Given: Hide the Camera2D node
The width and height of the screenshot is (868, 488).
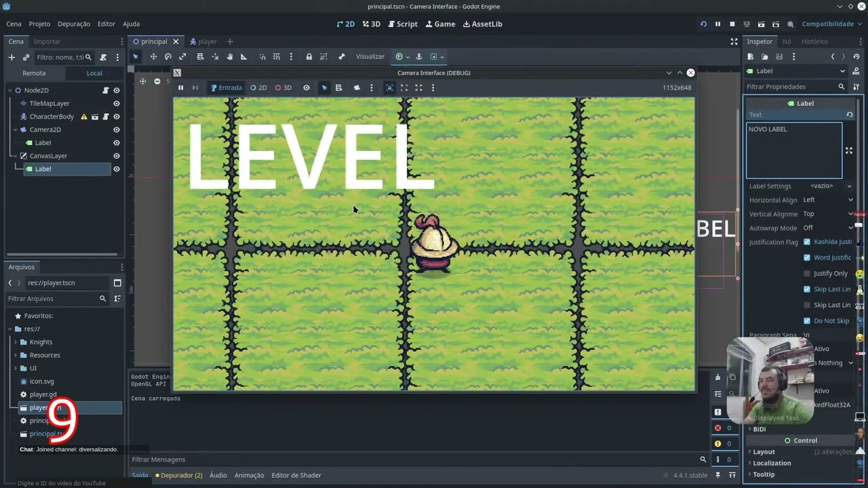Looking at the screenshot, I should [x=117, y=129].
